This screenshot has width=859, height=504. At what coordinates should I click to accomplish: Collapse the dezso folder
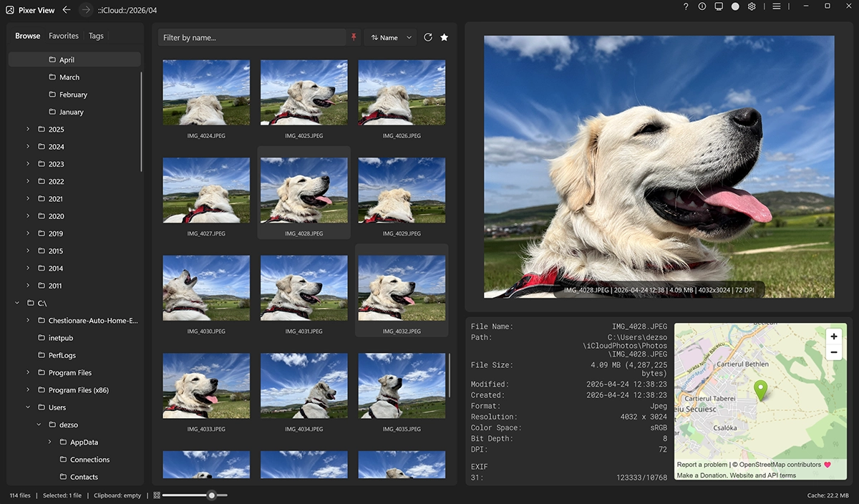39,425
